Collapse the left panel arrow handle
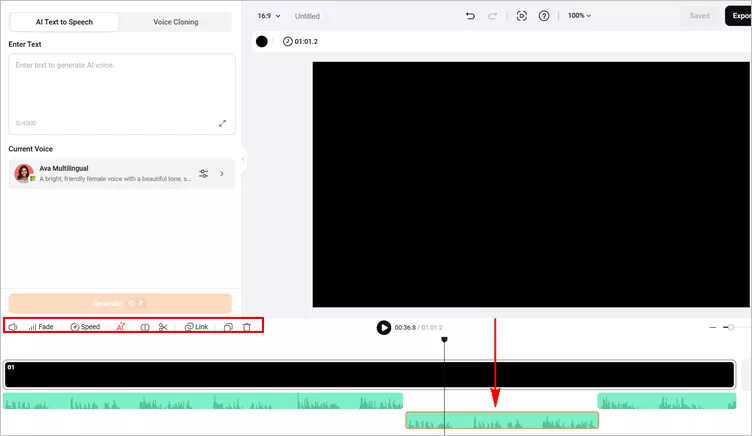Screen dimensions: 752x436 [243, 159]
